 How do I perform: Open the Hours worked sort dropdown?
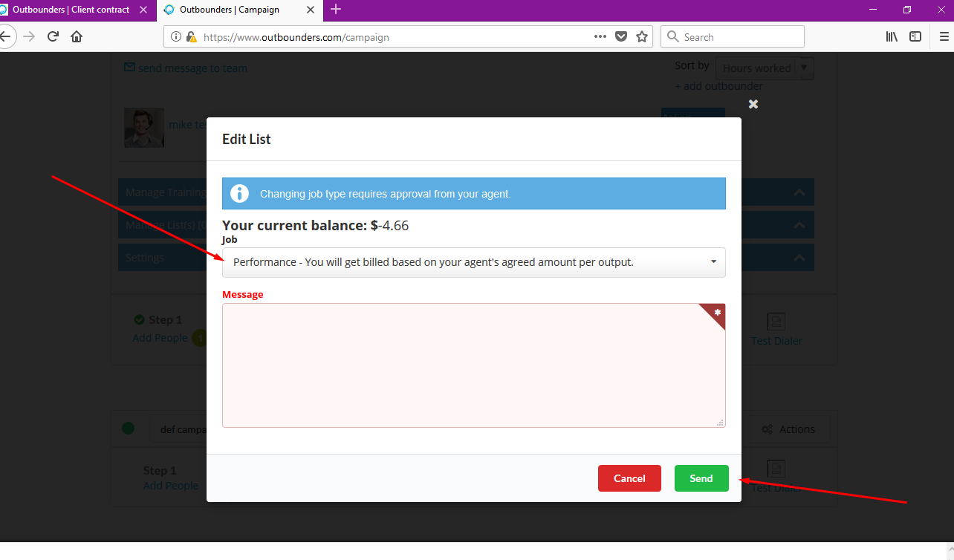click(x=765, y=68)
